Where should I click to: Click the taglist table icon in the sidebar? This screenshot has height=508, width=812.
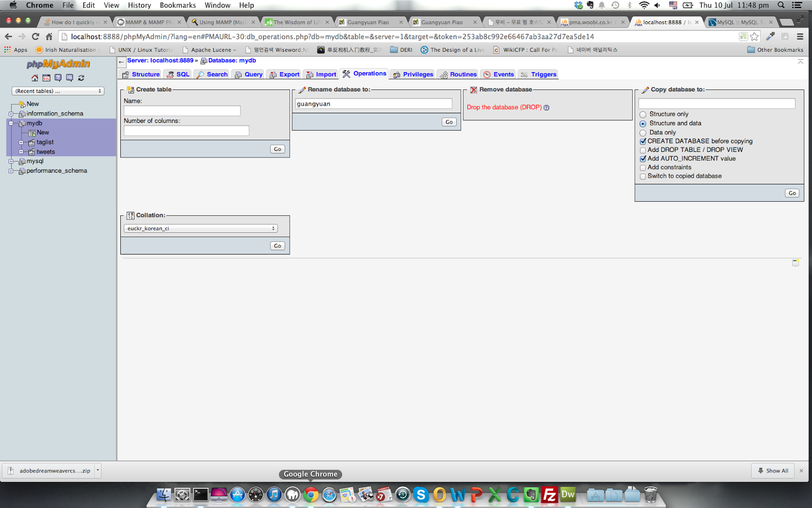click(31, 142)
